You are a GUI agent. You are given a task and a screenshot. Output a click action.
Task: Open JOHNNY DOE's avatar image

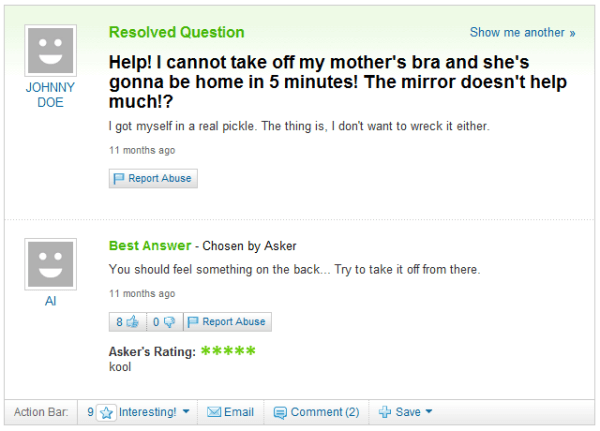point(51,51)
